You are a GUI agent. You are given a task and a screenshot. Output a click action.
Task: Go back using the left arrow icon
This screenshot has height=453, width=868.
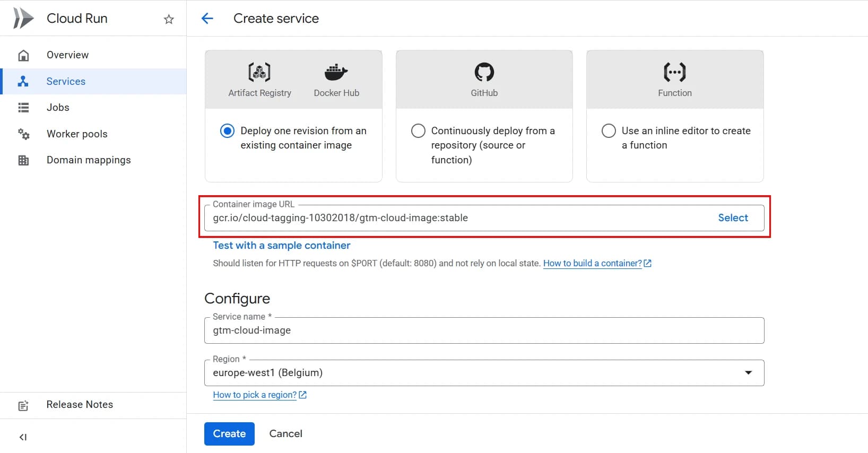coord(207,19)
